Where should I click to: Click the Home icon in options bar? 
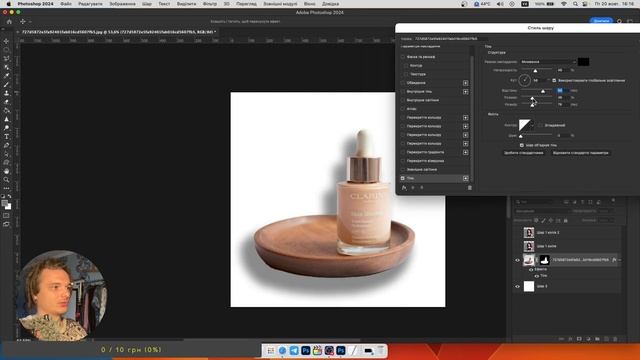[9, 22]
